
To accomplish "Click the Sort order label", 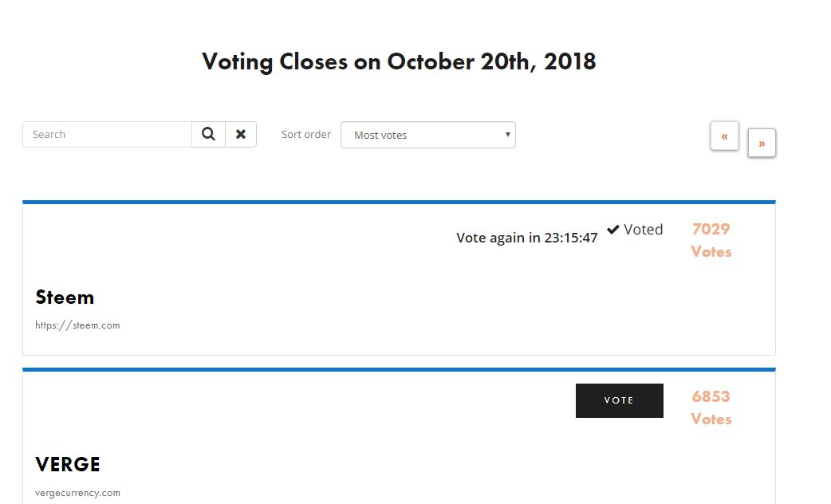I will click(x=306, y=135).
